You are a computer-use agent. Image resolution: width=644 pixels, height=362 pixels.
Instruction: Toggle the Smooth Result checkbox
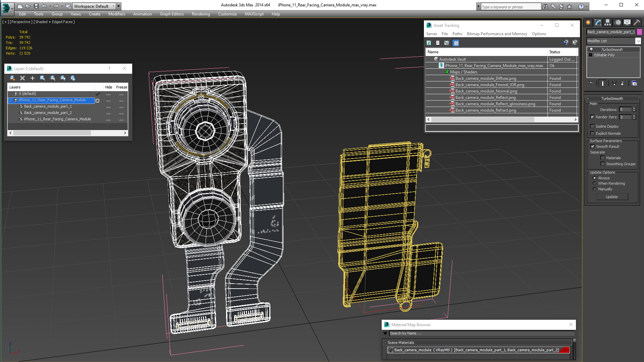point(593,146)
